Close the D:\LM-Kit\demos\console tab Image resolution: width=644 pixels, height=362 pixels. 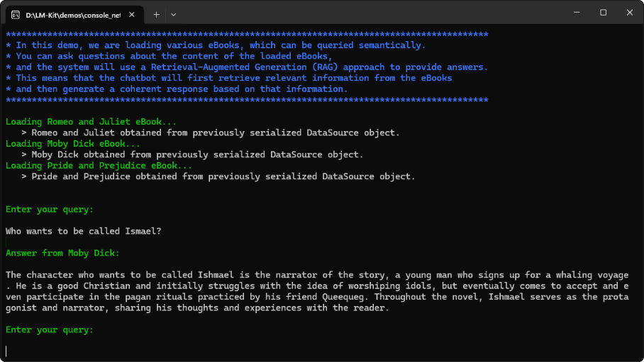click(132, 15)
